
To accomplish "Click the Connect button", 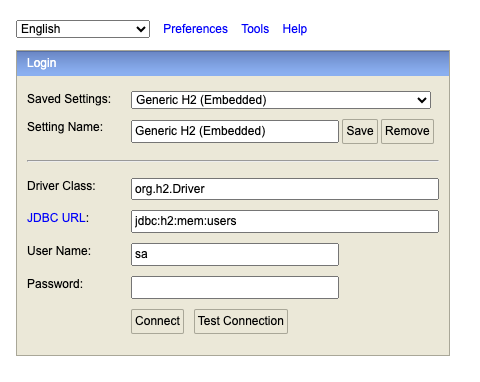I will (x=157, y=321).
